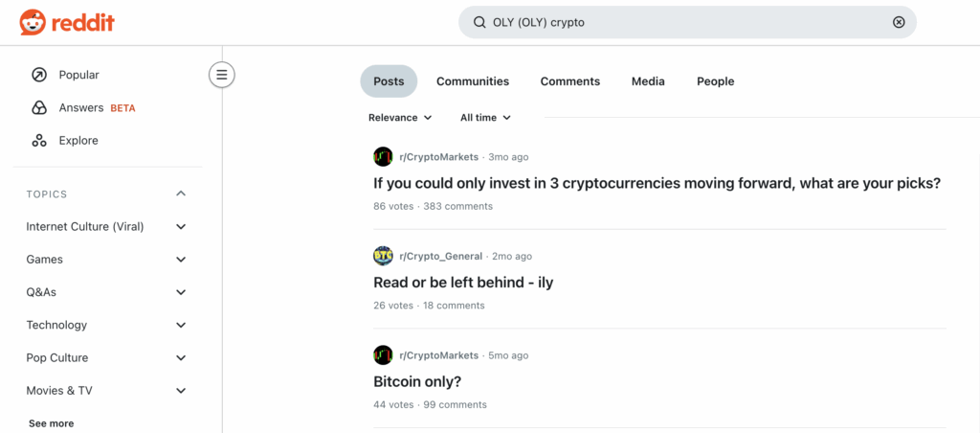
Task: Click See more under topics
Action: (51, 423)
